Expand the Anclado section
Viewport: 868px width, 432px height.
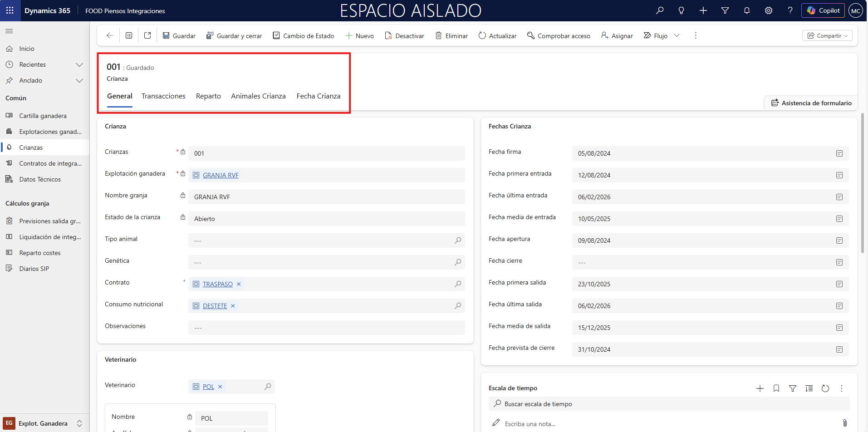(x=79, y=81)
